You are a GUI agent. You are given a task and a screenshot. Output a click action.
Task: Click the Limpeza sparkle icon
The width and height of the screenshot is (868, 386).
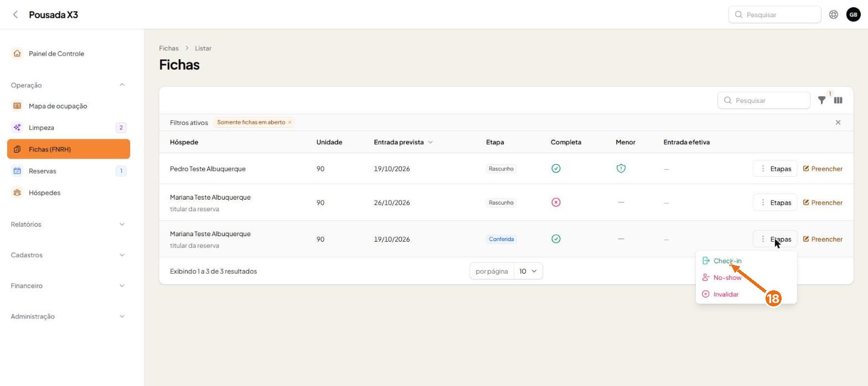pyautogui.click(x=17, y=127)
